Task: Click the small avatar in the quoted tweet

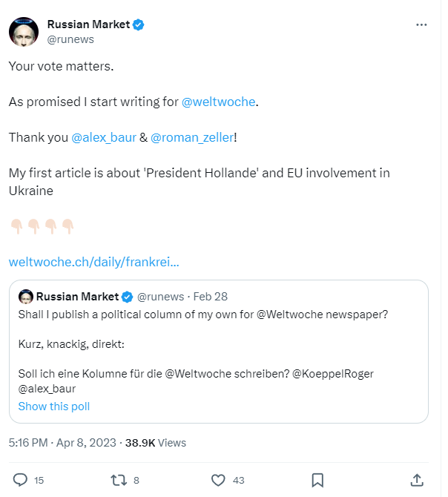Action: 25,297
